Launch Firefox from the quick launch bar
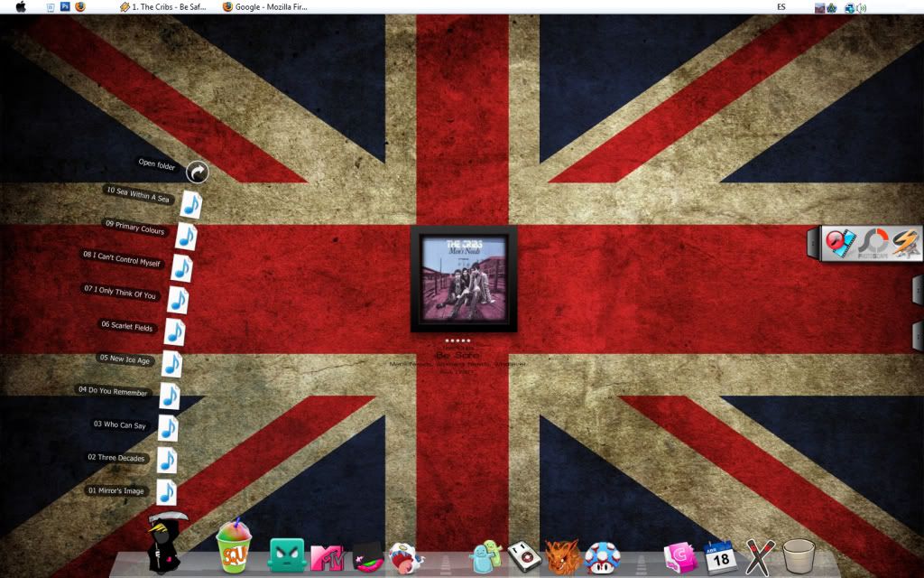The width and height of the screenshot is (924, 578). coord(80,7)
